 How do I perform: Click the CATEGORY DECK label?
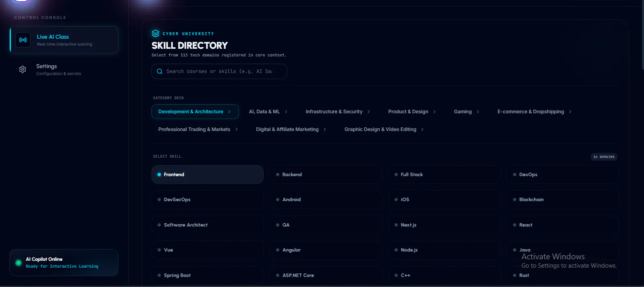[168, 98]
